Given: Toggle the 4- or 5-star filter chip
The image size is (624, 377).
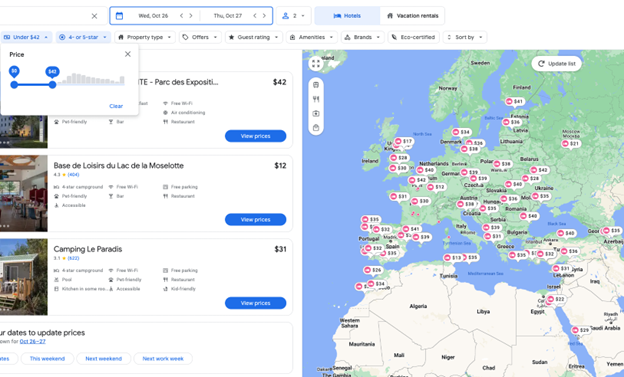Looking at the screenshot, I should coord(83,37).
